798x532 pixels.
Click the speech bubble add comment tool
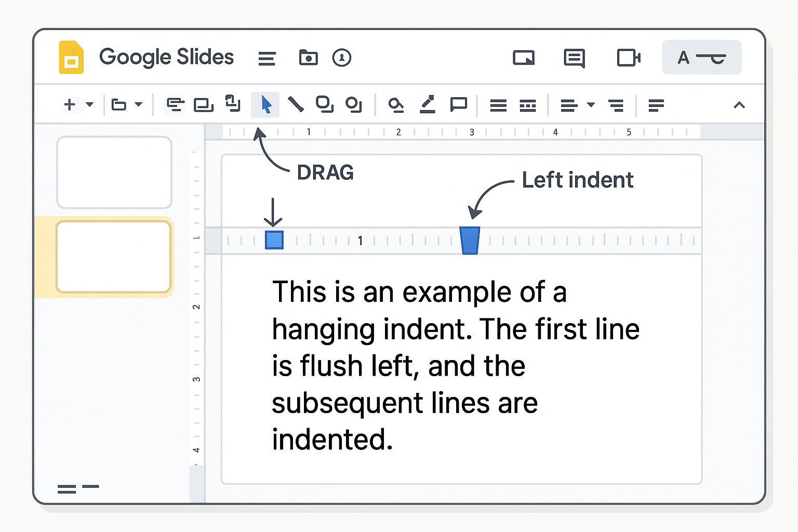pyautogui.click(x=458, y=104)
